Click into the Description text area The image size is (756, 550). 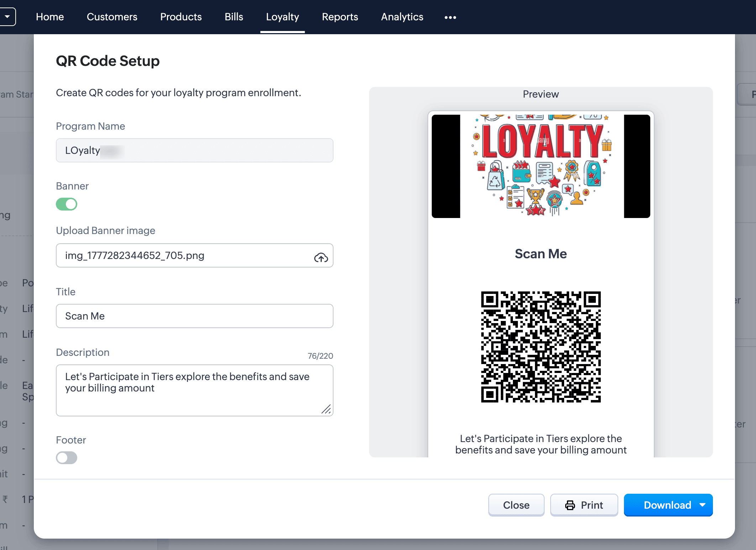point(195,390)
